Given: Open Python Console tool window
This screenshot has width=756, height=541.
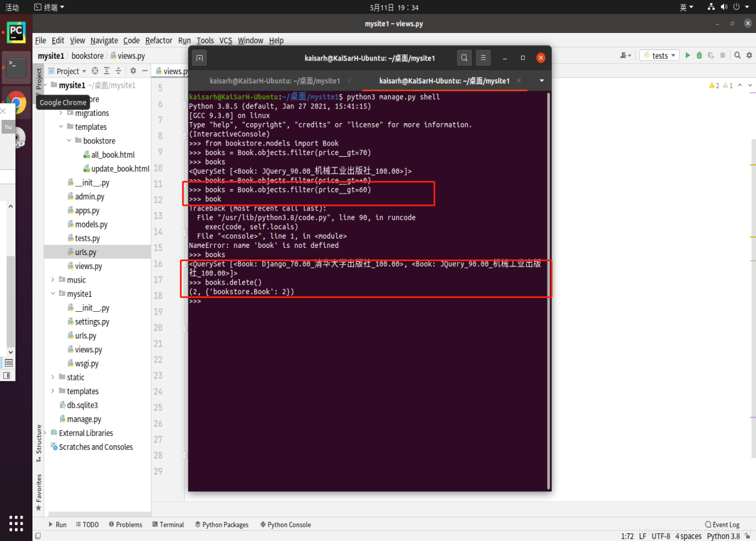Looking at the screenshot, I should click(x=286, y=525).
